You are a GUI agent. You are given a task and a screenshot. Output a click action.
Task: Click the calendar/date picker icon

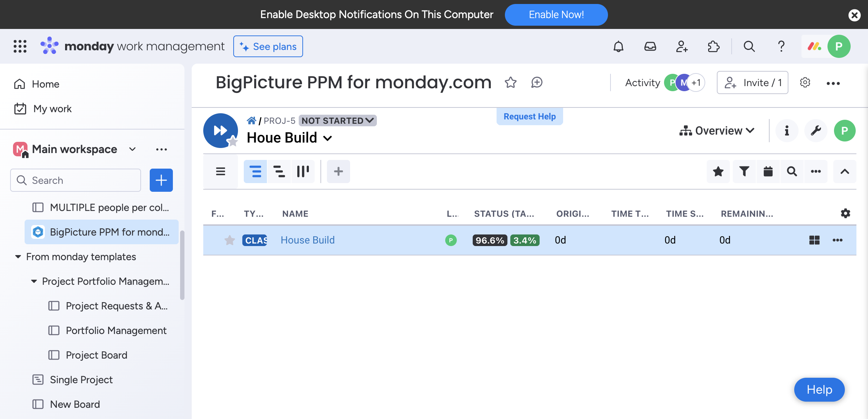[x=768, y=171]
